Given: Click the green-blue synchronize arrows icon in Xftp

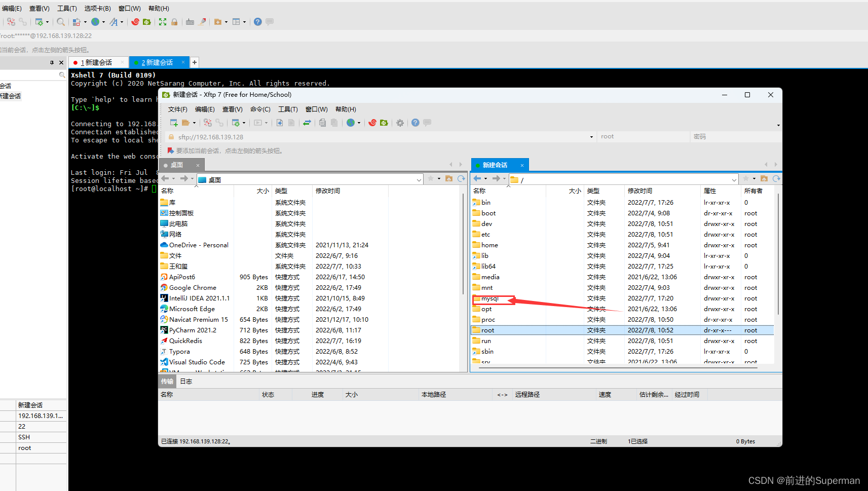Looking at the screenshot, I should coord(307,123).
